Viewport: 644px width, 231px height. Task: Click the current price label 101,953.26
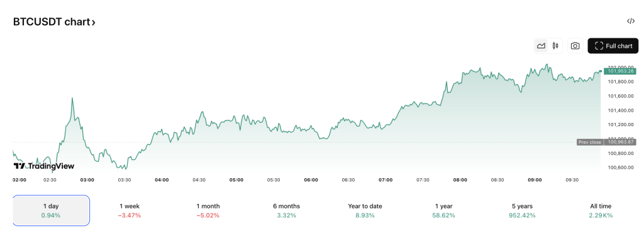click(x=619, y=72)
